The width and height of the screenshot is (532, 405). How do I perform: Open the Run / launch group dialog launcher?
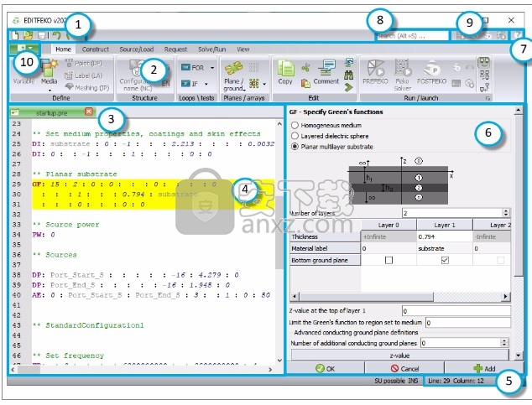pos(488,98)
